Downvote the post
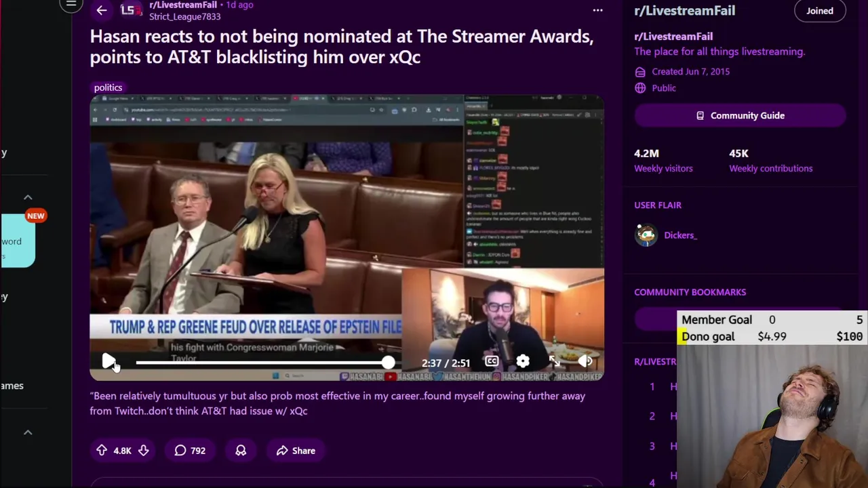The height and width of the screenshot is (488, 868). pyautogui.click(x=143, y=450)
